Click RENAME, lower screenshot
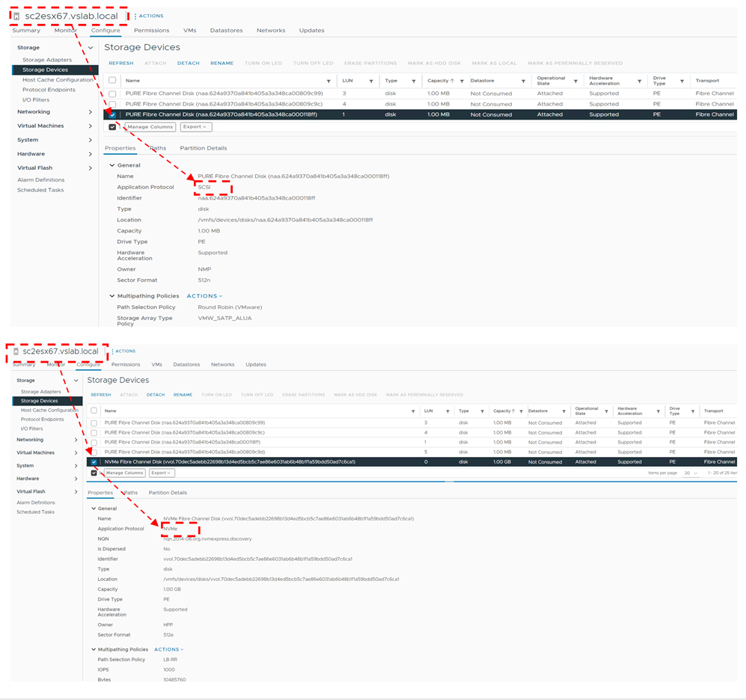This screenshot has width=746, height=700. 183,395
